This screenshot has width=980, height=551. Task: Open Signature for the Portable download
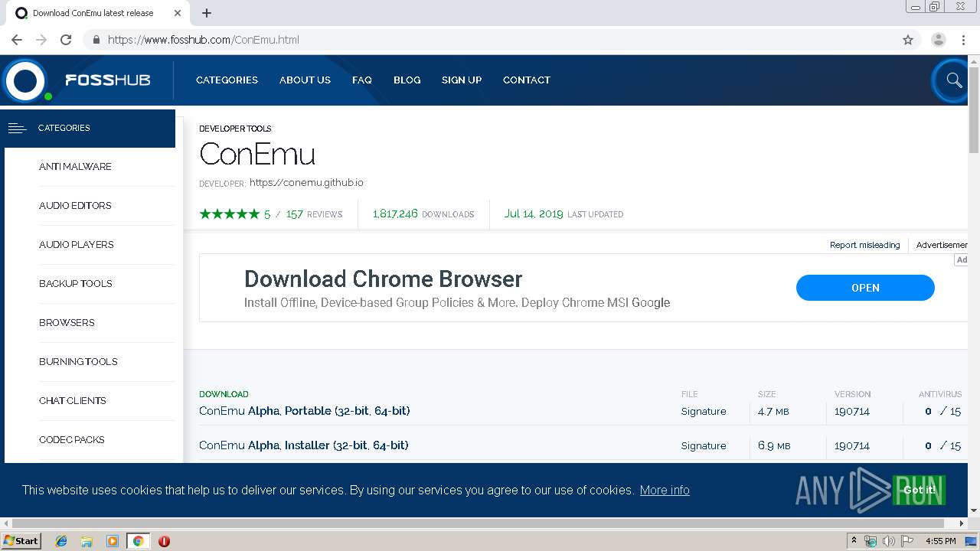tap(704, 411)
